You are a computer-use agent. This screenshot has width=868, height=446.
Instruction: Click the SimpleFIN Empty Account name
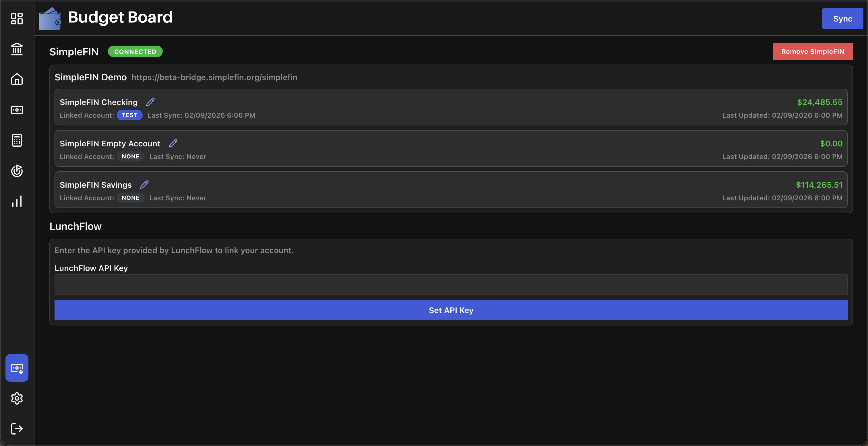[x=110, y=144]
